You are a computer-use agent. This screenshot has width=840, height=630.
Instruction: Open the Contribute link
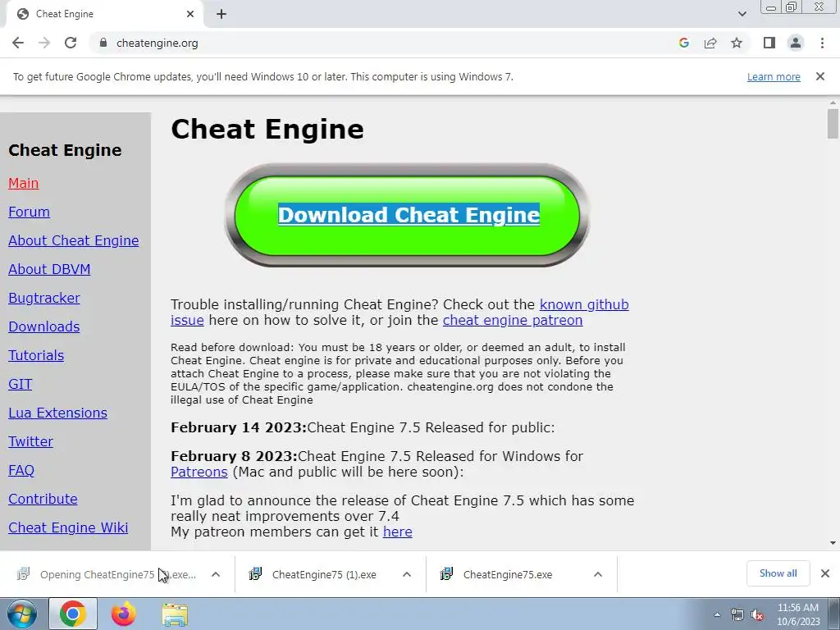(43, 499)
